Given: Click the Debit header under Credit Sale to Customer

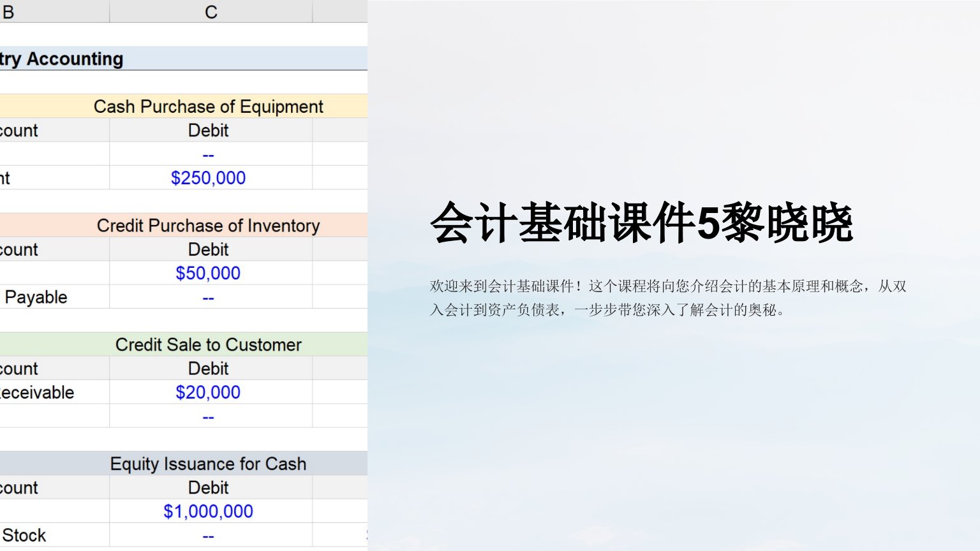Looking at the screenshot, I should [211, 369].
